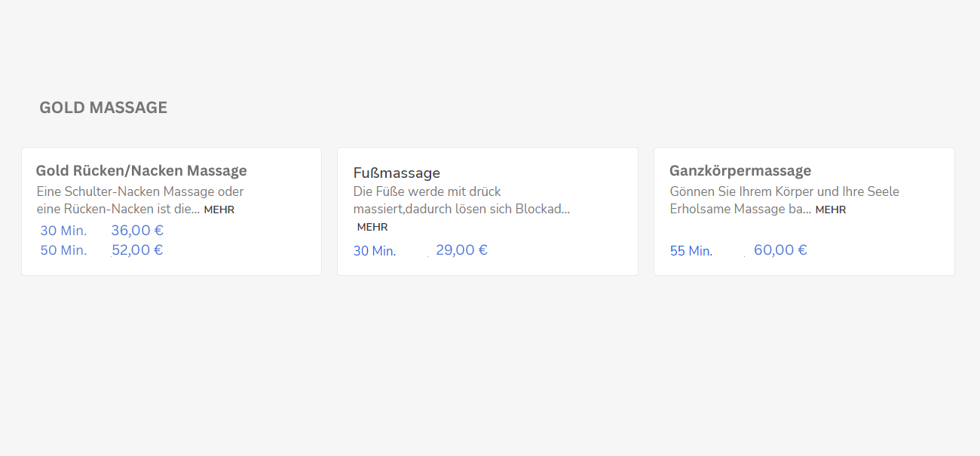980x456 pixels.
Task: Select the 30 Min. option for Fußmassage
Action: click(375, 251)
